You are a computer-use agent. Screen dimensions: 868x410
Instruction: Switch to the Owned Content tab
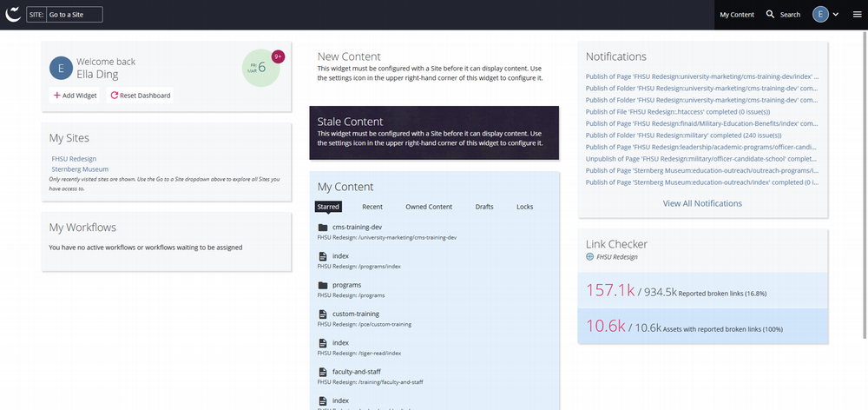(429, 207)
